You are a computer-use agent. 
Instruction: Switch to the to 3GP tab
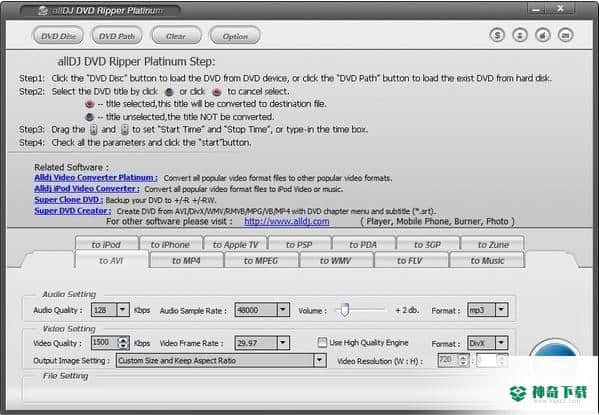click(427, 244)
